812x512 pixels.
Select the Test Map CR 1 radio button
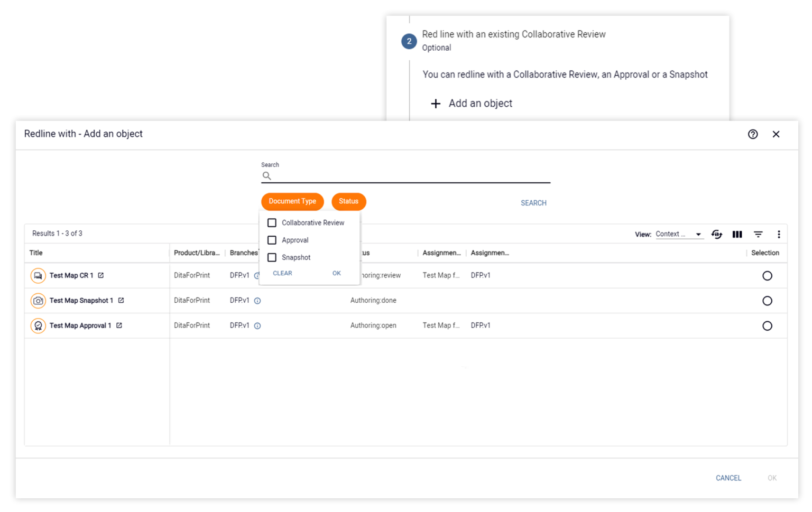tap(767, 276)
